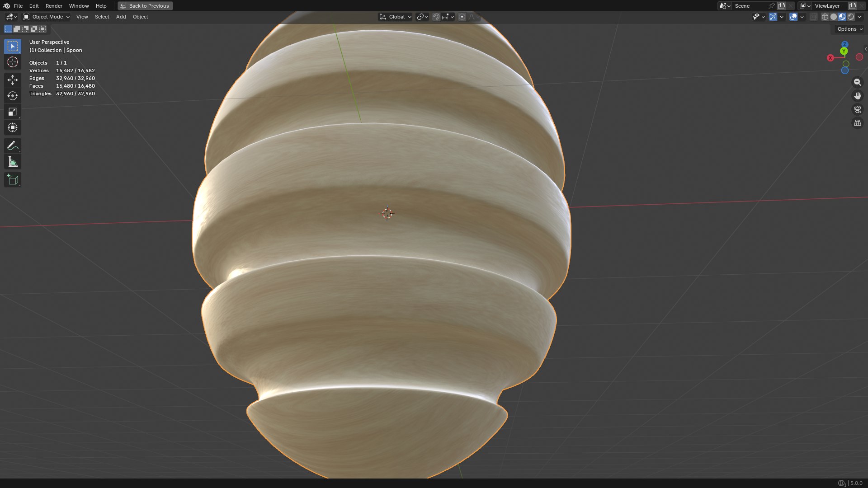Click the ViewLayer name field

click(830, 6)
